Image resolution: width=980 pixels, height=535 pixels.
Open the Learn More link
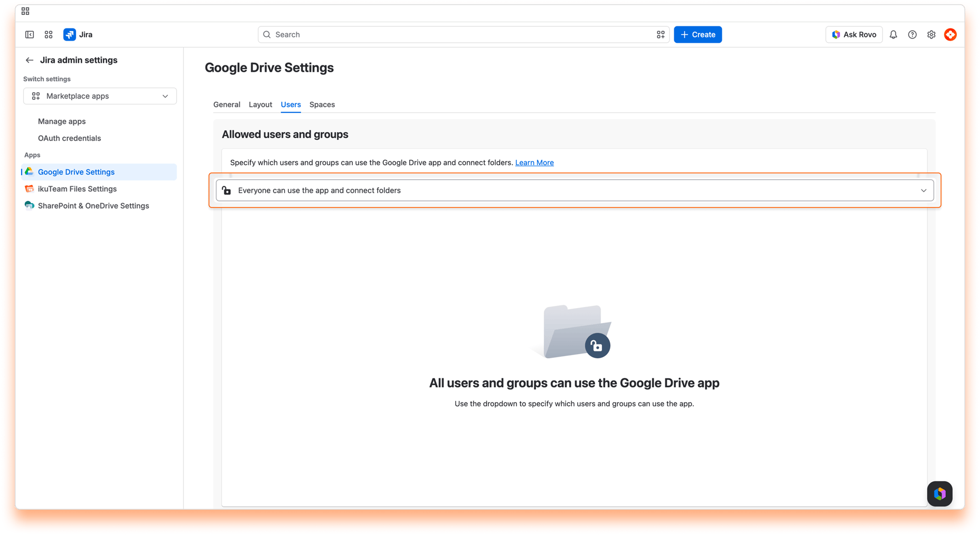tap(534, 163)
